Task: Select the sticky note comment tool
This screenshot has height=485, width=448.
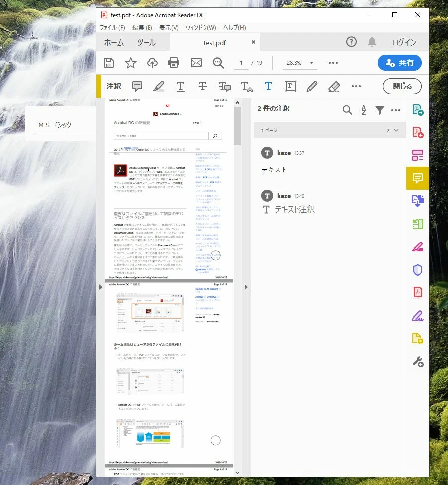Action: pyautogui.click(x=137, y=86)
